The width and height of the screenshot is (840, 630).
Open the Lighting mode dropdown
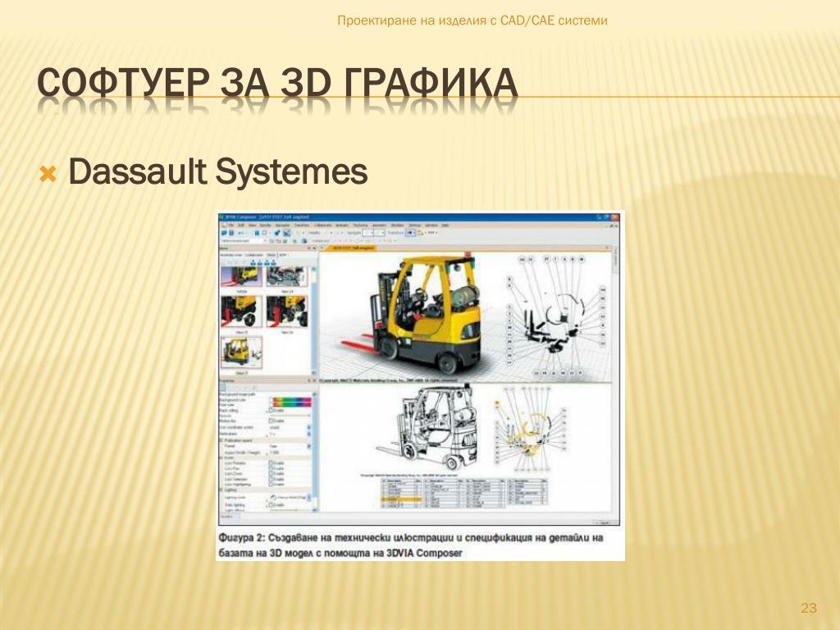(309, 497)
